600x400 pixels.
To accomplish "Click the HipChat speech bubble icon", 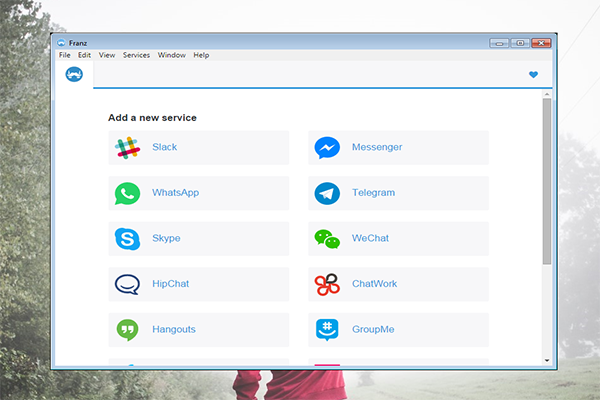I will [127, 284].
